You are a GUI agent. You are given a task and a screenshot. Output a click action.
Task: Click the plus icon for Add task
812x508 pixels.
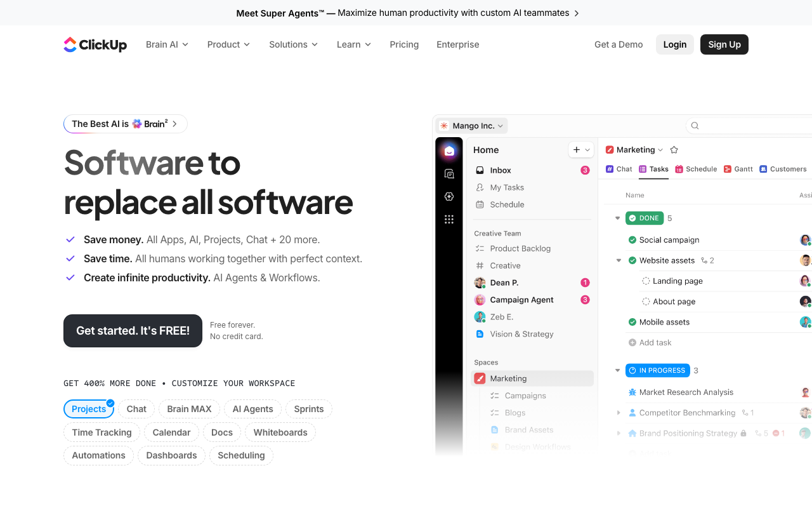632,342
